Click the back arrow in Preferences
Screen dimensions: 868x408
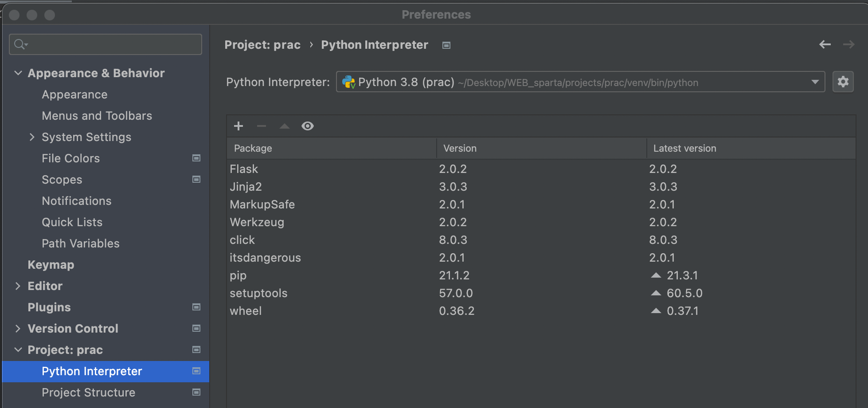pyautogui.click(x=825, y=44)
